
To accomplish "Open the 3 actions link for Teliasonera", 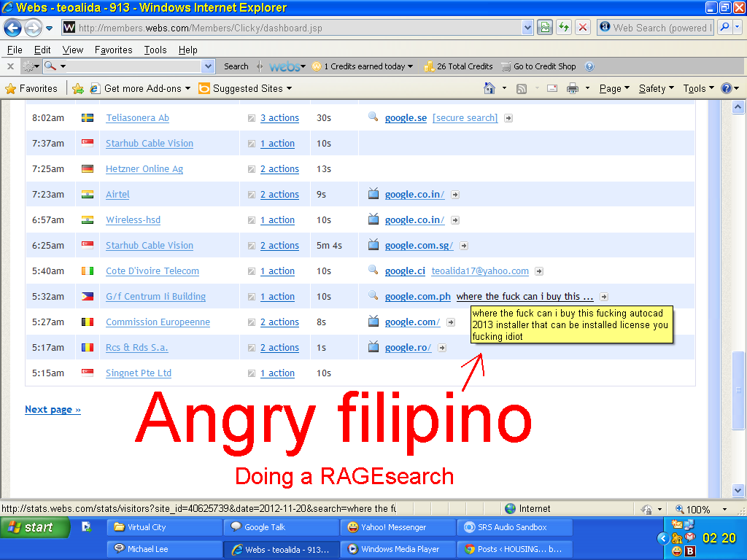I will [279, 118].
